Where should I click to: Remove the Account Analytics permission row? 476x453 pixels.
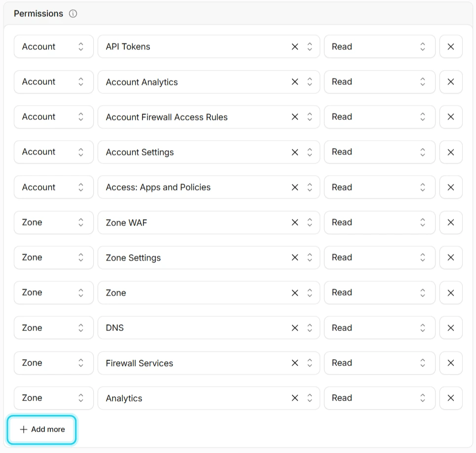coord(451,82)
